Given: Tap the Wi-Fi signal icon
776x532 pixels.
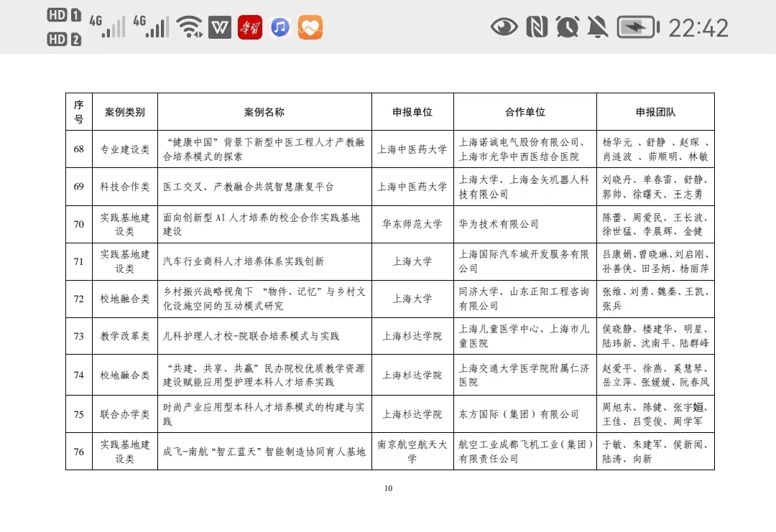Looking at the screenshot, I should tap(190, 27).
